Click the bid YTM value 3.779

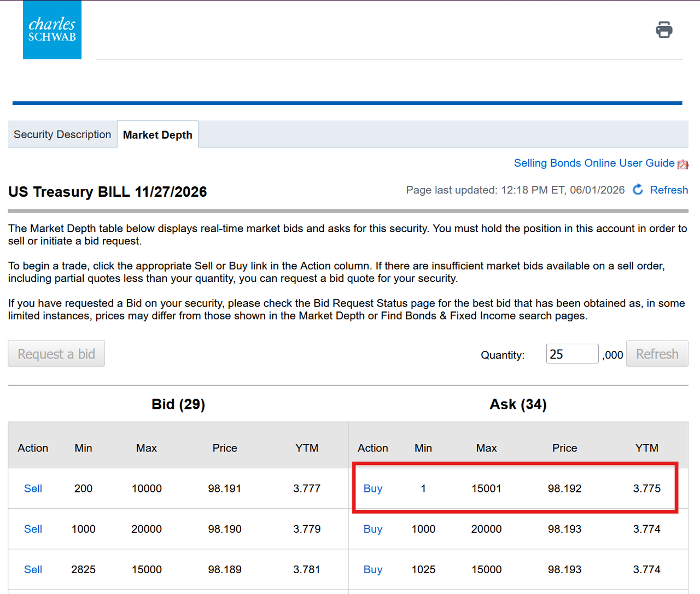[307, 529]
